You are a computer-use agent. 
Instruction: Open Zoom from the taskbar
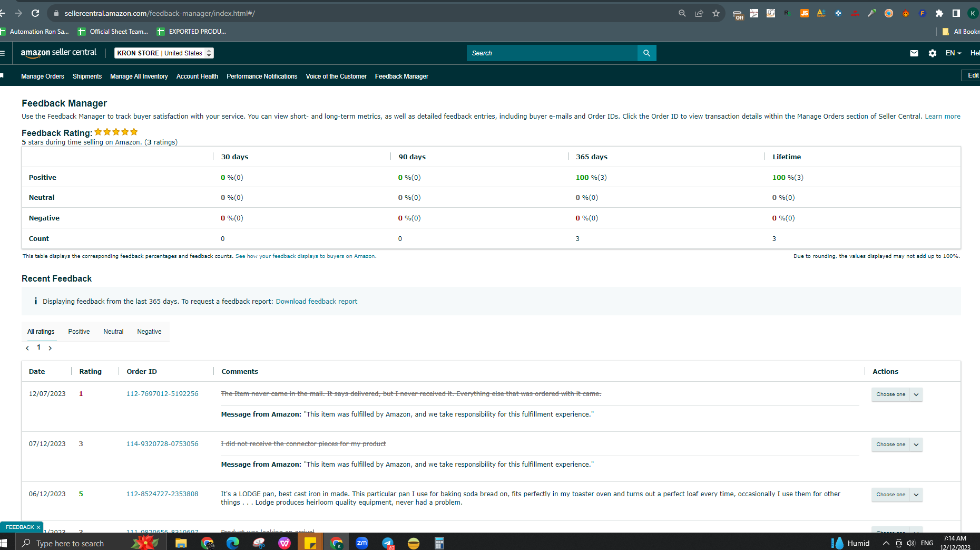pos(362,543)
